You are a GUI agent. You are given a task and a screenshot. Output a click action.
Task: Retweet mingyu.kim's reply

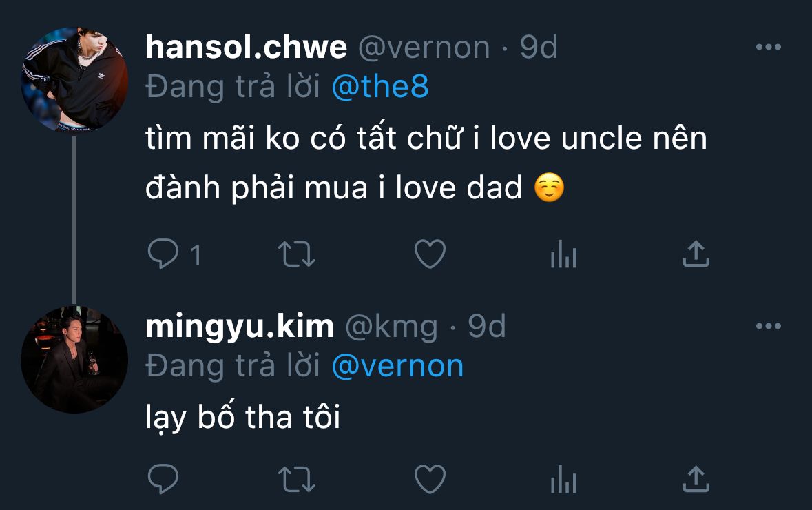(296, 478)
